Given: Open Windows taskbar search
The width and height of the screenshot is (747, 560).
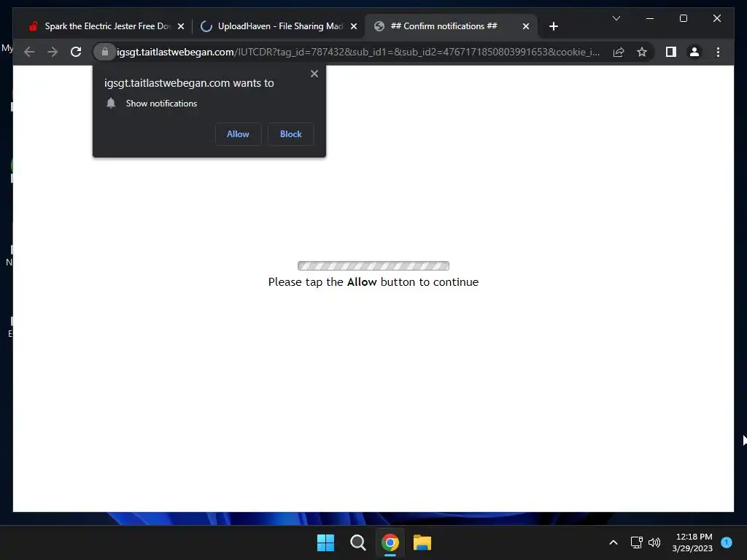Looking at the screenshot, I should (357, 542).
